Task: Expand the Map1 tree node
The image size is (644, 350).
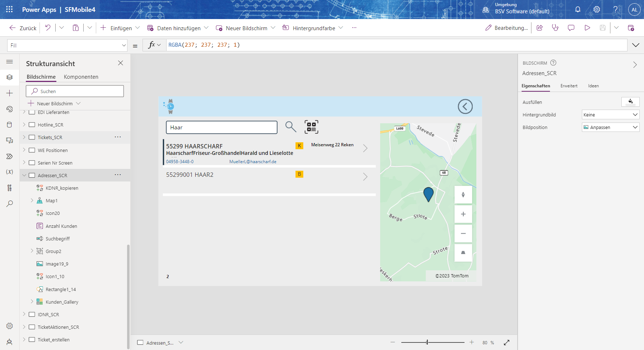Action: tap(32, 201)
